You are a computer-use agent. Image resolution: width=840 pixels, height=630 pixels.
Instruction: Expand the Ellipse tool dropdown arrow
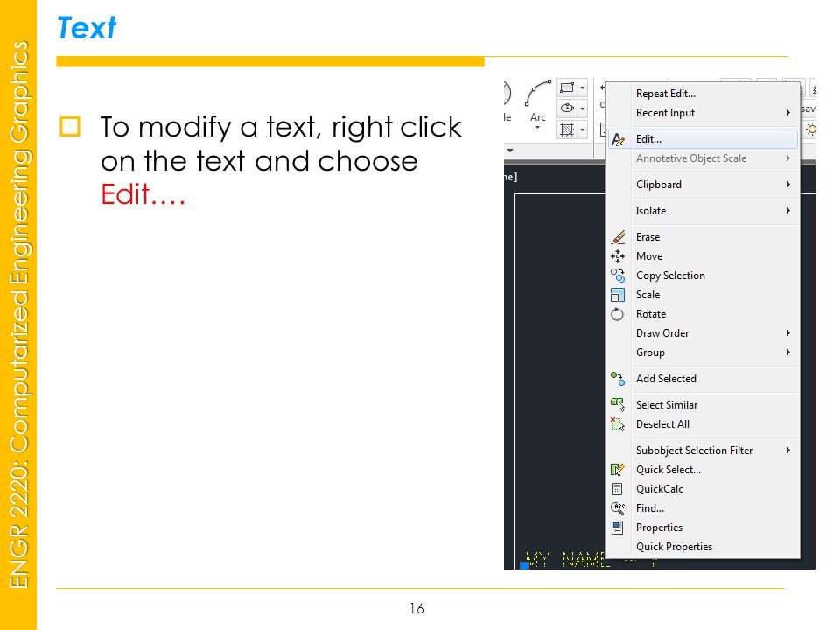click(x=583, y=108)
